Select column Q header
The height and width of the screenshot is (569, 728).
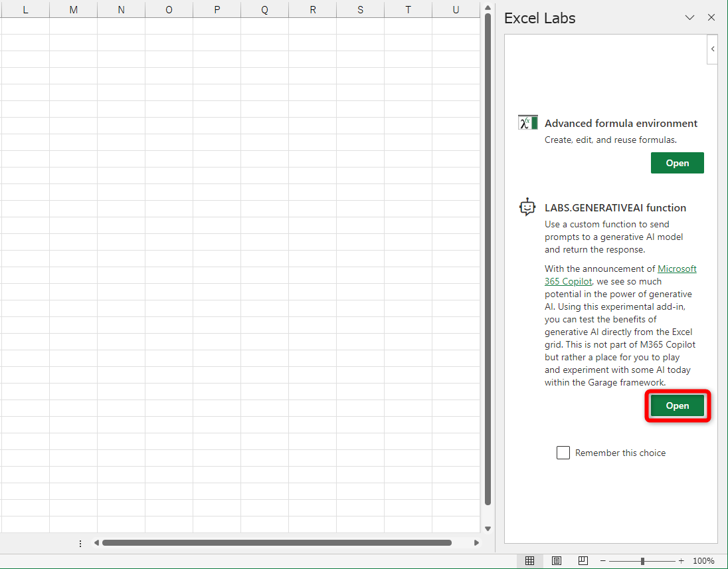(264, 10)
